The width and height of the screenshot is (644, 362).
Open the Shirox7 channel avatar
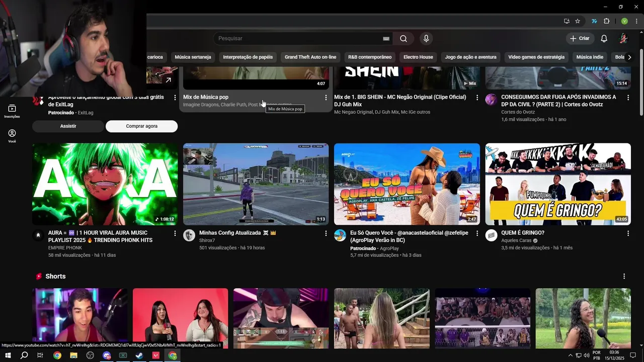189,235
